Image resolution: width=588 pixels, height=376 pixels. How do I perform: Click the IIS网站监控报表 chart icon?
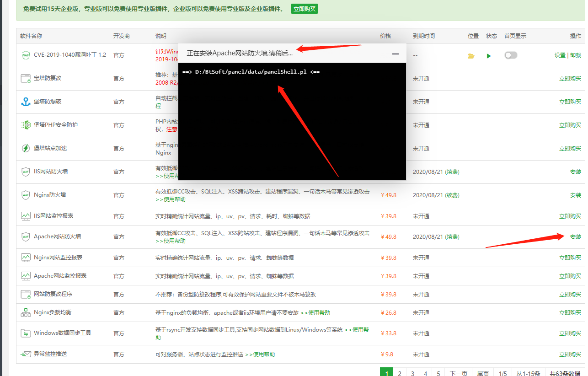[26, 216]
